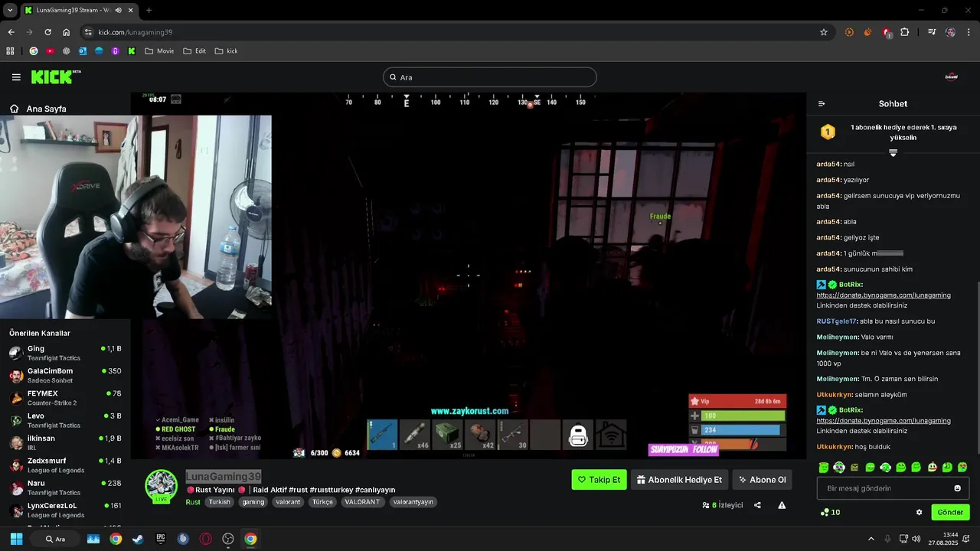Open Levo recommended channel
The image size is (980, 551).
click(x=65, y=420)
